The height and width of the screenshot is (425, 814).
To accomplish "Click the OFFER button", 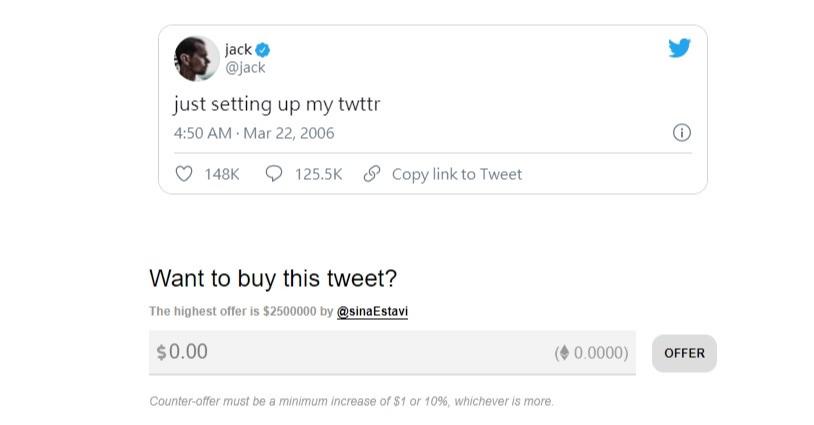I will point(684,353).
